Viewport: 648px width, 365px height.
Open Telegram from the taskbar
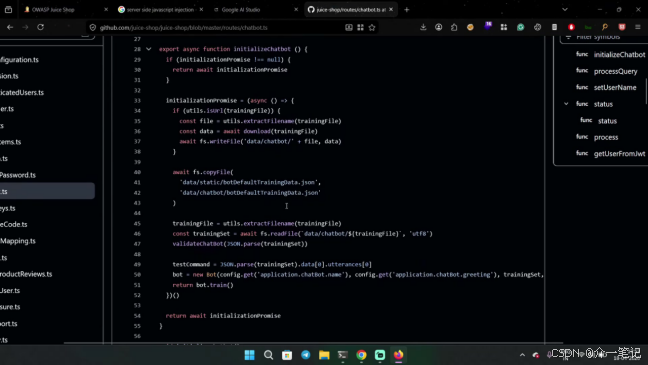point(305,355)
